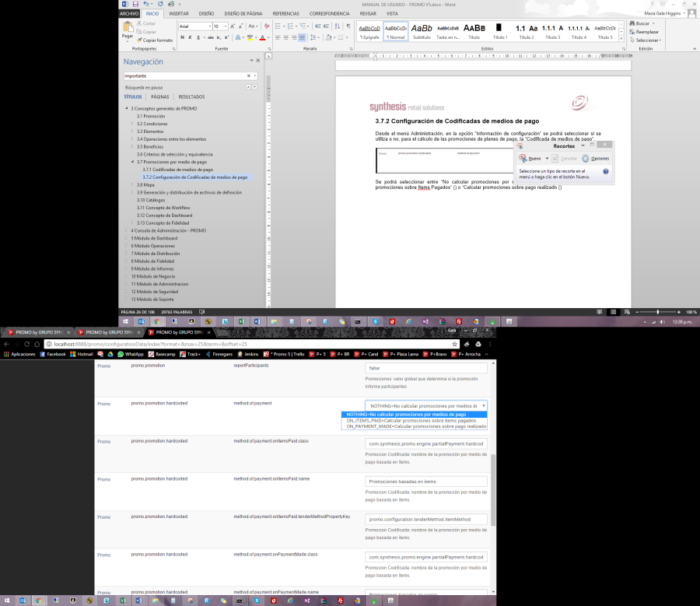Open WhatsApp bookmark in Chrome
The width and height of the screenshot is (700, 606).
point(131,354)
